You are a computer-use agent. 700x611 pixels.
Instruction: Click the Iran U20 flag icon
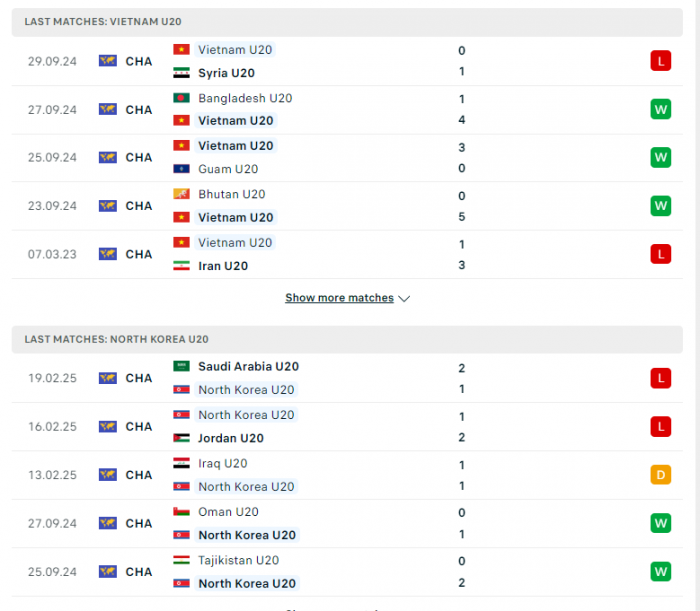pyautogui.click(x=181, y=266)
